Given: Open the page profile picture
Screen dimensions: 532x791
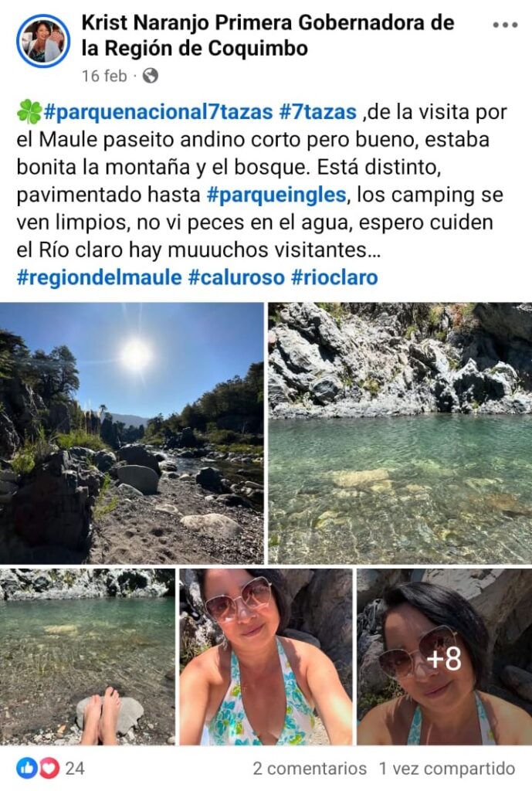Looking at the screenshot, I should point(43,41).
